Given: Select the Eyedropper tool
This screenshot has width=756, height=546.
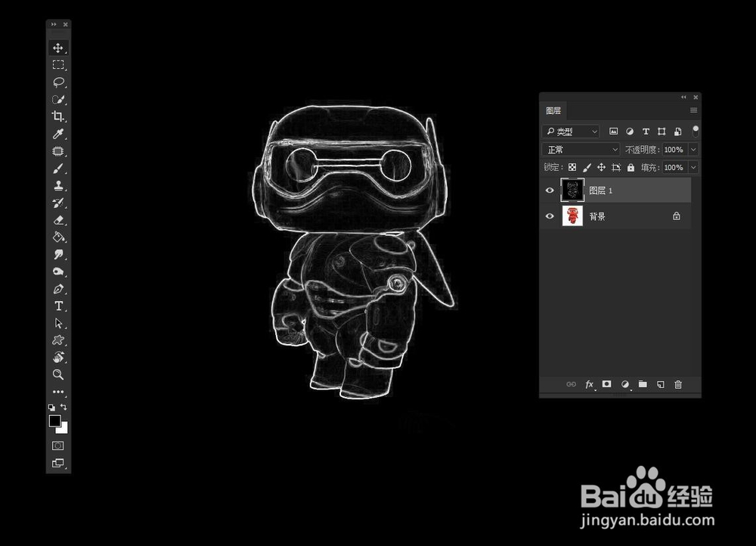Looking at the screenshot, I should pyautogui.click(x=58, y=134).
